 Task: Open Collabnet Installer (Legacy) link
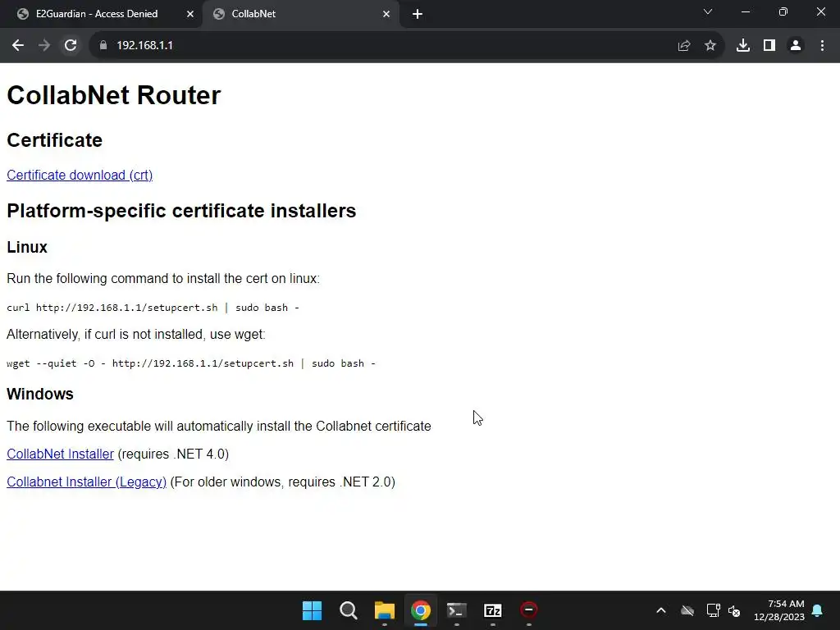point(86,482)
